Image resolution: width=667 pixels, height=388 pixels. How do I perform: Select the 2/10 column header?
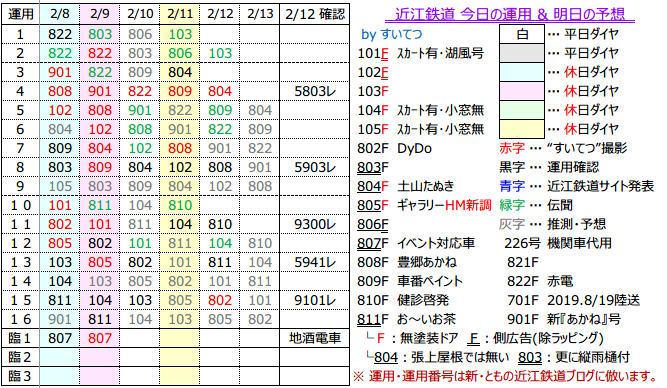[140, 14]
